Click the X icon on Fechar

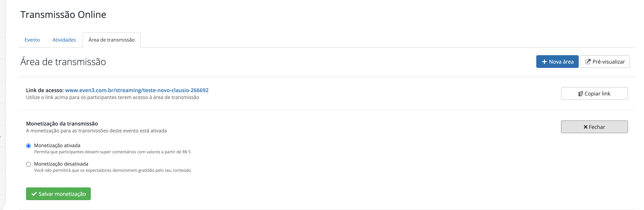click(586, 127)
